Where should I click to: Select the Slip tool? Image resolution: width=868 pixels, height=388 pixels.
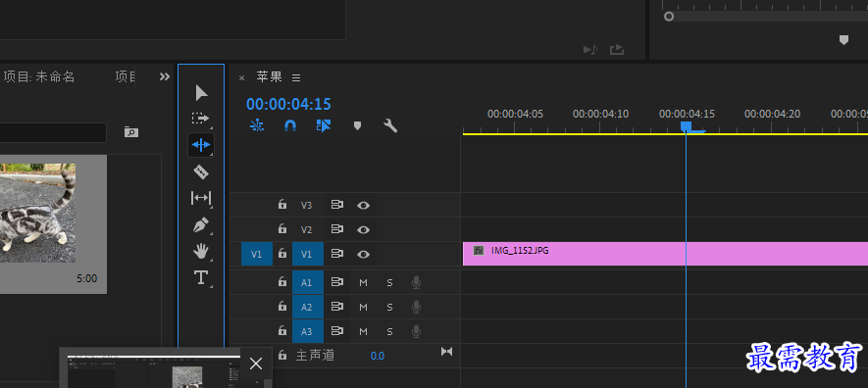point(201,198)
